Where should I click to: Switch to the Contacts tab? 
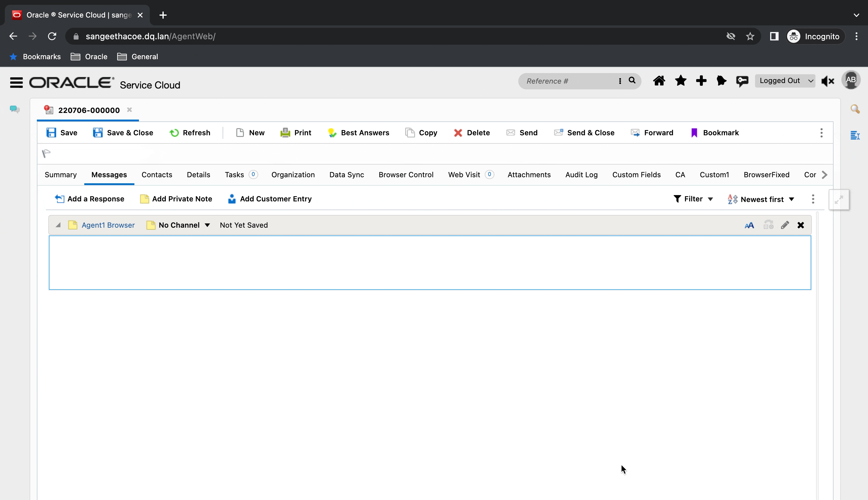coord(157,175)
